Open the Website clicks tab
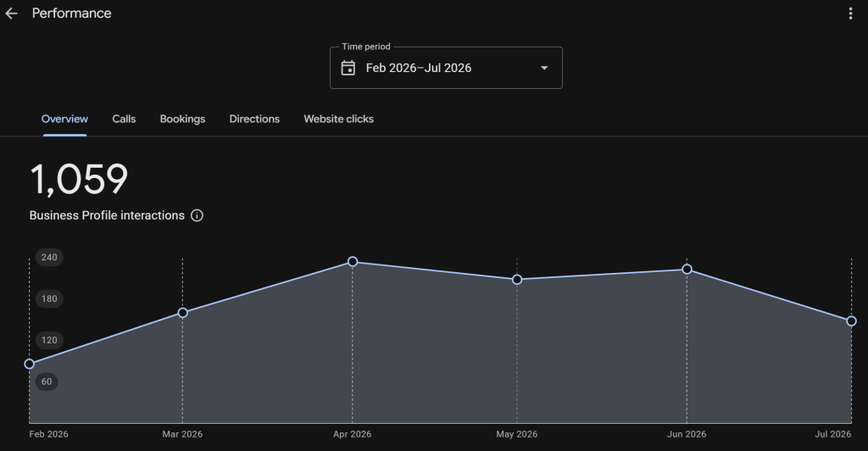The height and width of the screenshot is (451, 868). coord(339,119)
